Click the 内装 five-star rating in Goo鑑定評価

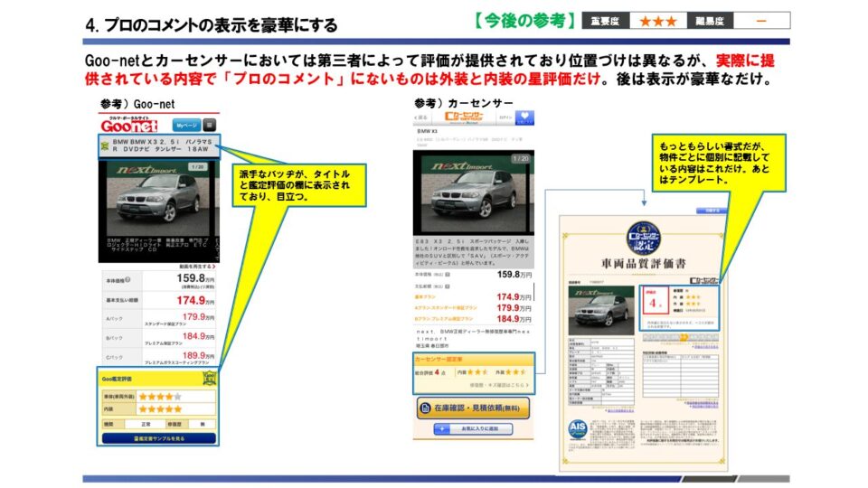(x=160, y=408)
